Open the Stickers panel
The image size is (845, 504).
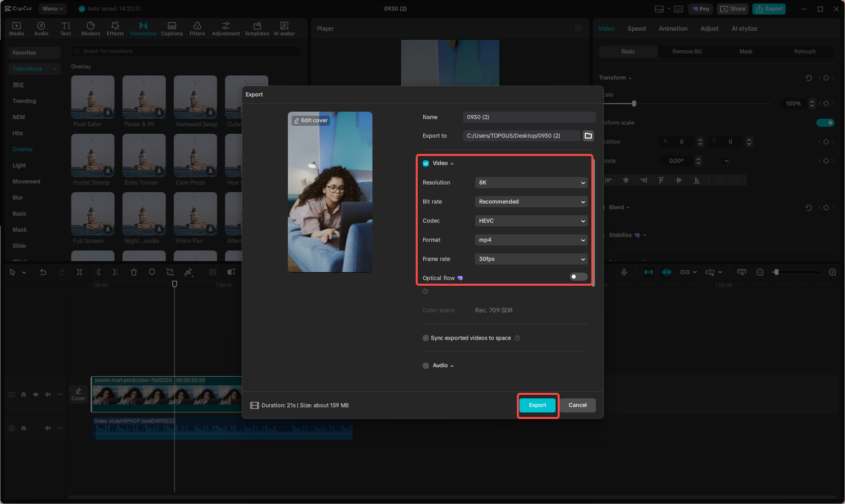tap(91, 28)
